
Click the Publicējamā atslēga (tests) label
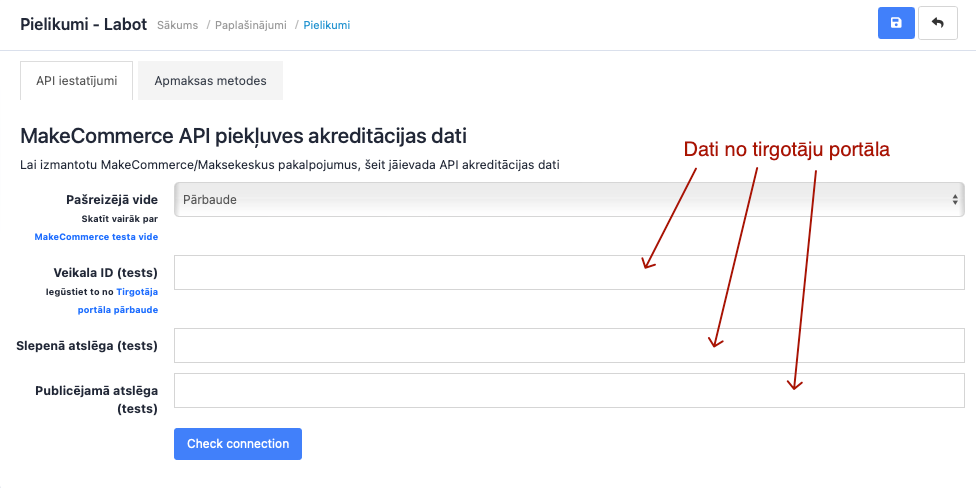click(97, 390)
